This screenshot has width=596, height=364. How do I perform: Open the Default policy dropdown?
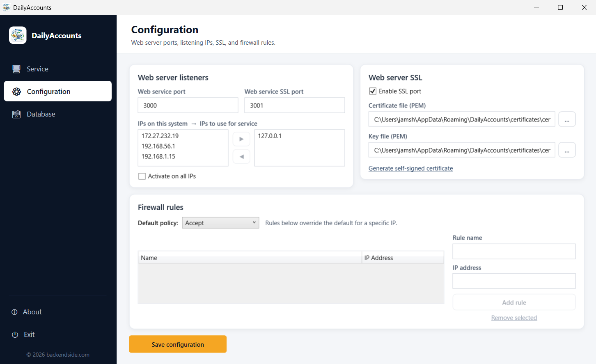click(220, 223)
